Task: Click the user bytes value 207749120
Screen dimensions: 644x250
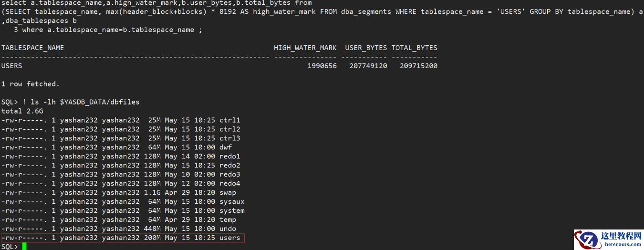Action: pyautogui.click(x=368, y=66)
